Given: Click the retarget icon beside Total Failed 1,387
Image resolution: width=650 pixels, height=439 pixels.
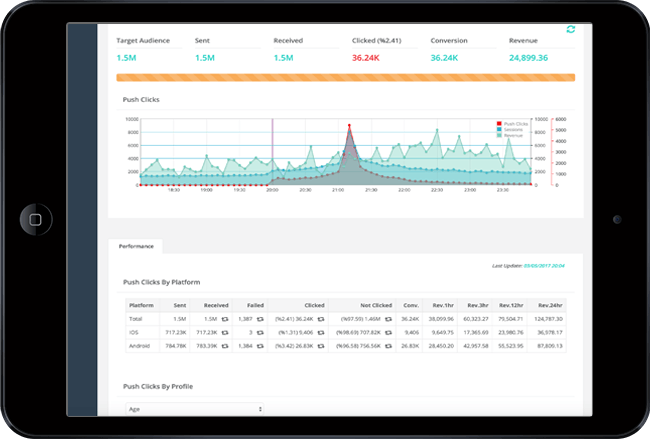Looking at the screenshot, I should click(x=260, y=319).
